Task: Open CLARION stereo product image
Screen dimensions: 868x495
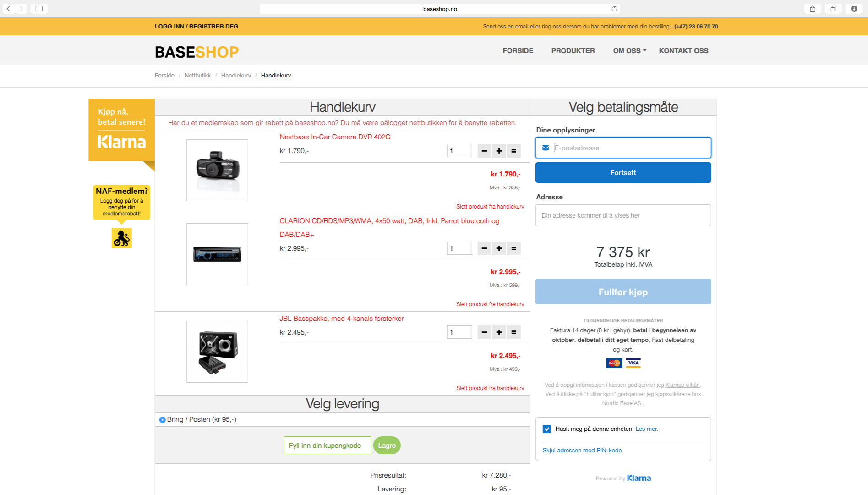Action: 217,254
